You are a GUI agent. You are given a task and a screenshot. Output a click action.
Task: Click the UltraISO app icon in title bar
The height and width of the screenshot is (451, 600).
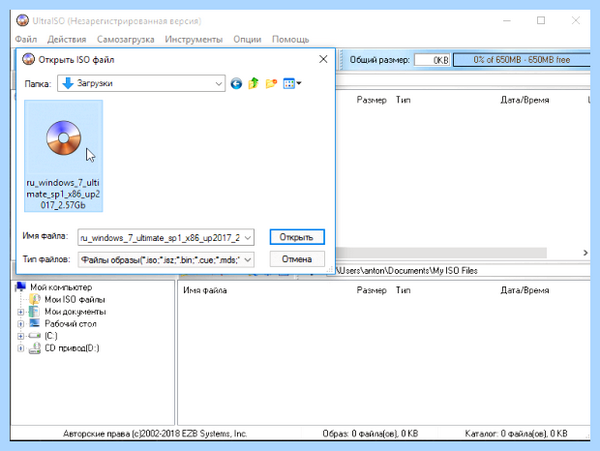tap(23, 20)
